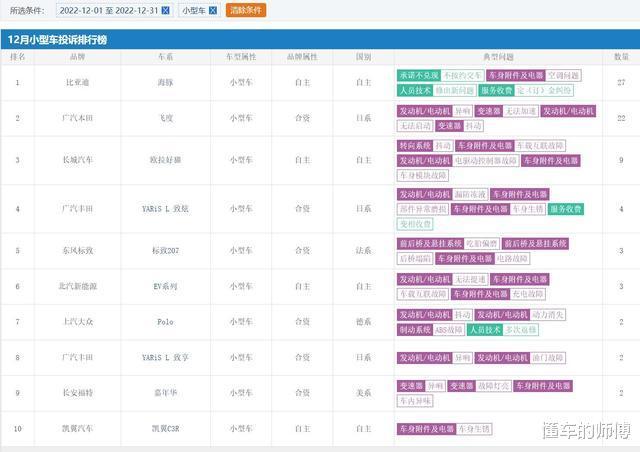Click the 品牌 column header

click(78, 57)
